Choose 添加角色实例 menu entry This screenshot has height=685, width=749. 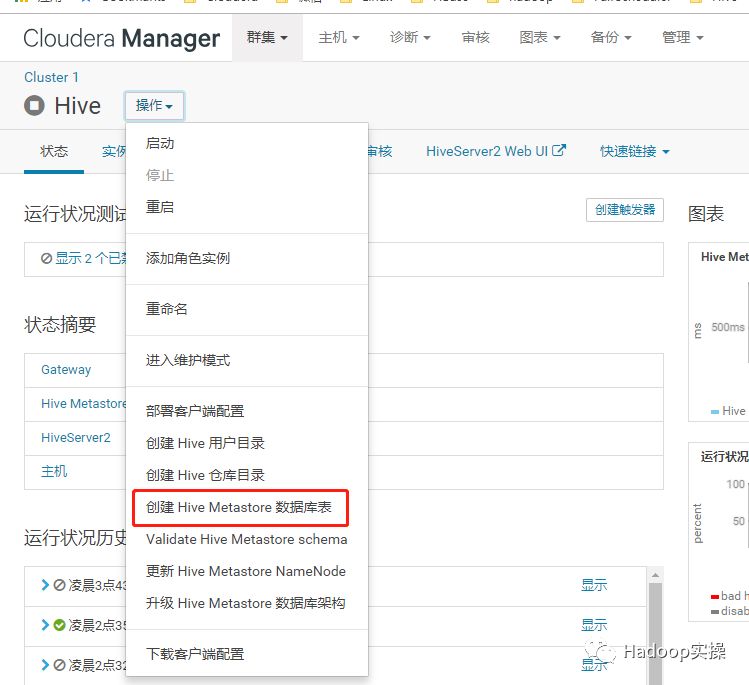(246, 258)
